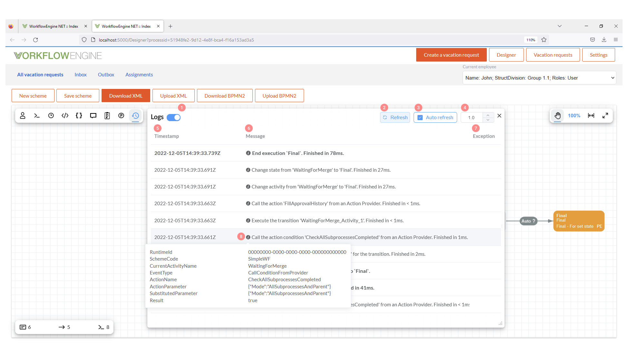The width and height of the screenshot is (628, 364).
Task: Open the browser hamburger menu
Action: [x=616, y=40]
